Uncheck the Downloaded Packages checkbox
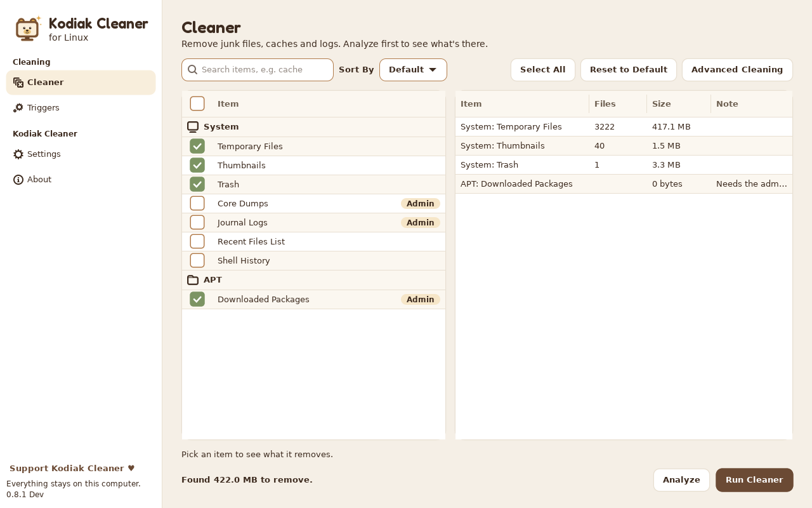 (197, 299)
